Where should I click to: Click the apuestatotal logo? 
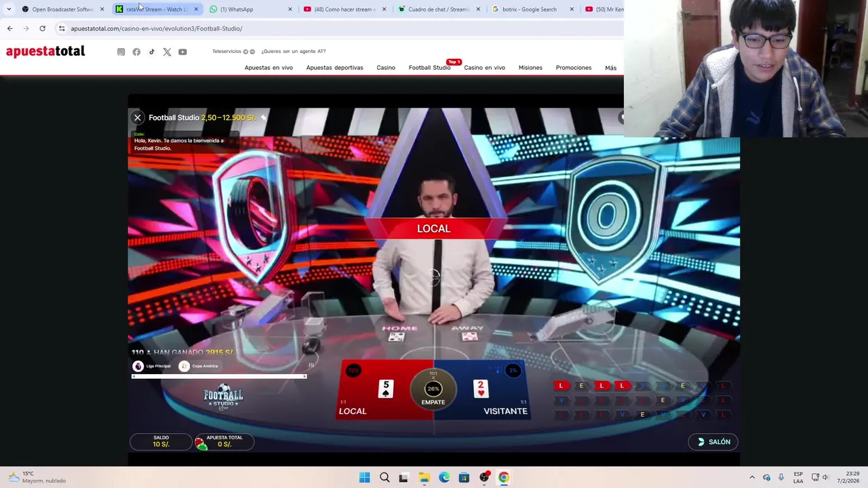coord(45,52)
